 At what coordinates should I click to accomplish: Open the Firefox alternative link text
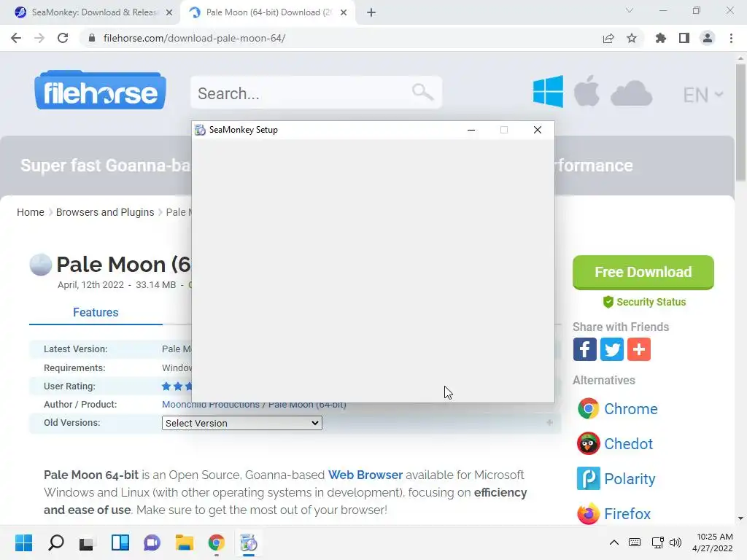627,514
